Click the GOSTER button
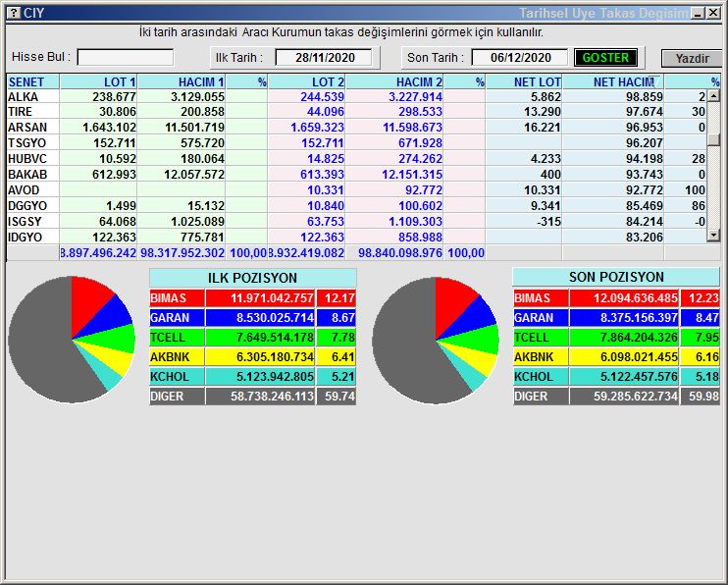 [x=605, y=58]
